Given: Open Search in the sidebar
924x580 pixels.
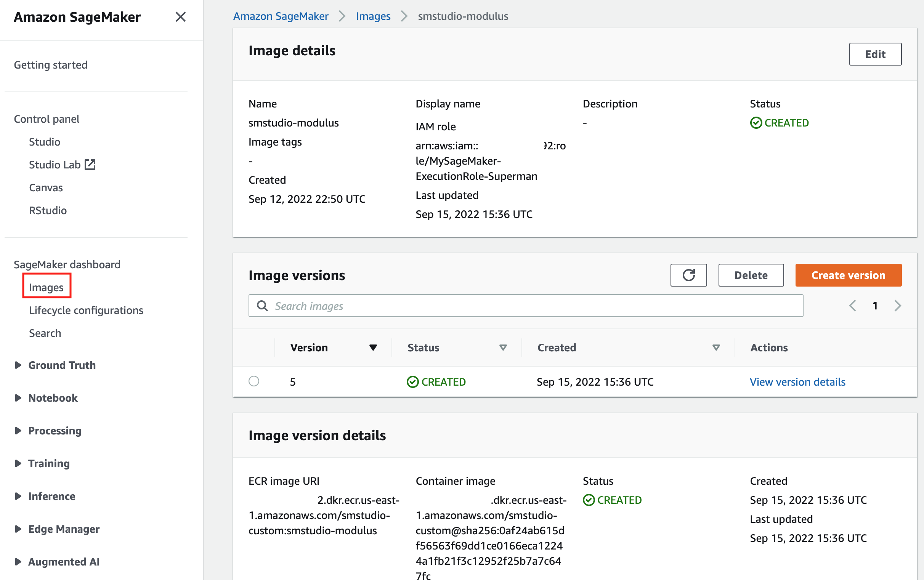Looking at the screenshot, I should tap(45, 333).
